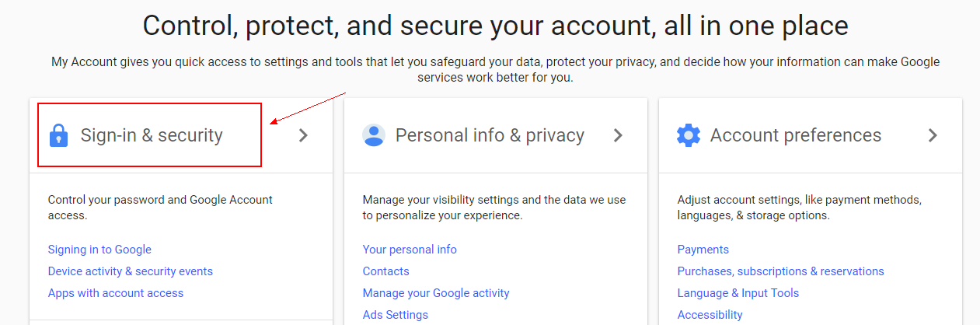Image resolution: width=980 pixels, height=325 pixels.
Task: Open Apps with account access link
Action: [x=116, y=293]
